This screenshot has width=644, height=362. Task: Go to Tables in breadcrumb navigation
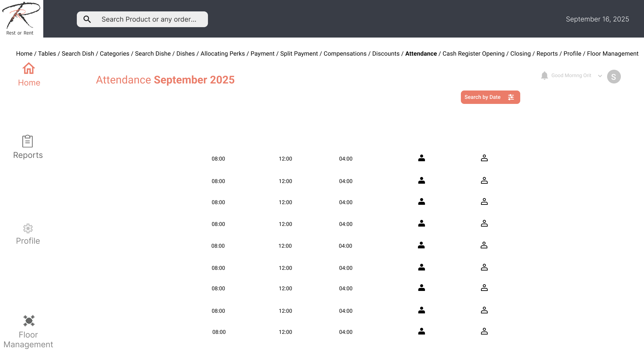47,54
